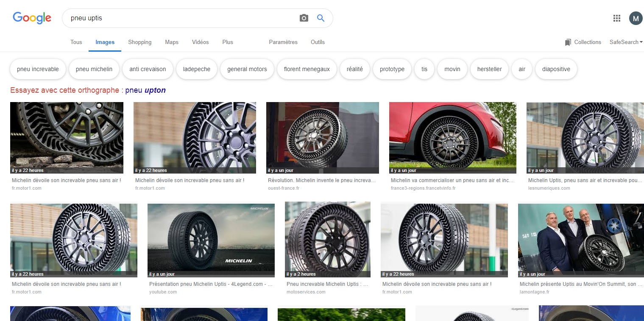Open Collections bookmark icon
This screenshot has height=321, width=644.
point(568,42)
